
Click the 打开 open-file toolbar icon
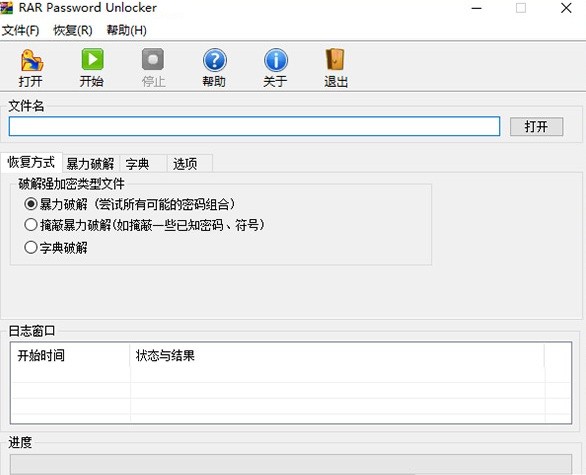[x=31, y=61]
